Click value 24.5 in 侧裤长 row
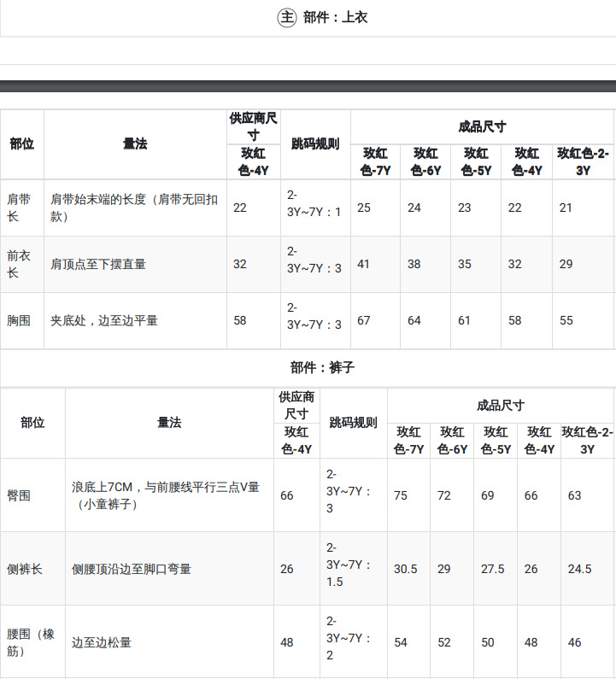Viewport: 616px width, 679px height. (579, 569)
